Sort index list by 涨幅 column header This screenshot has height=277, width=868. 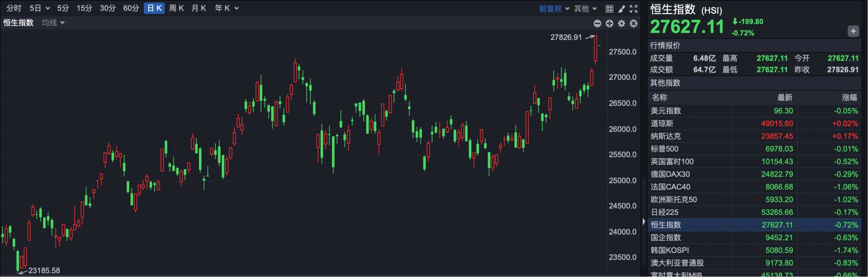coord(849,97)
